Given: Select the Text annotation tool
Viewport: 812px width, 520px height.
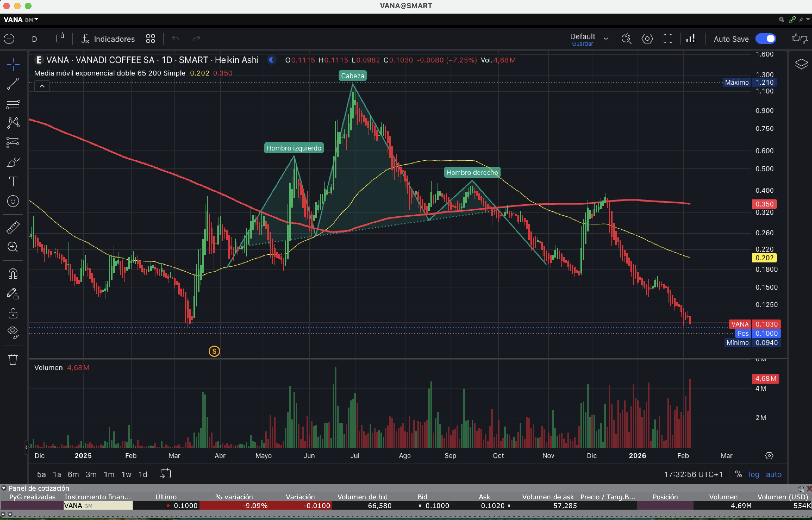Looking at the screenshot, I should 13,182.
